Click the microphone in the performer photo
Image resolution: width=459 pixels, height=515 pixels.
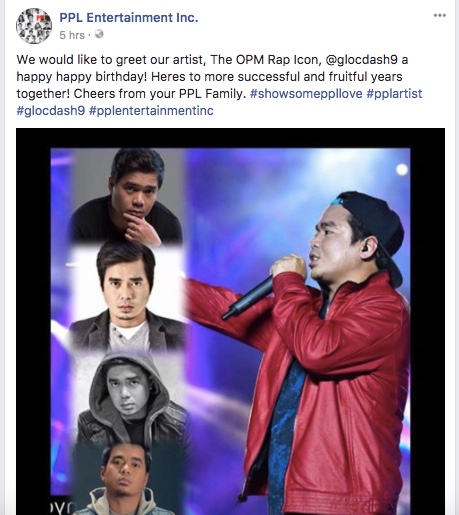247,298
